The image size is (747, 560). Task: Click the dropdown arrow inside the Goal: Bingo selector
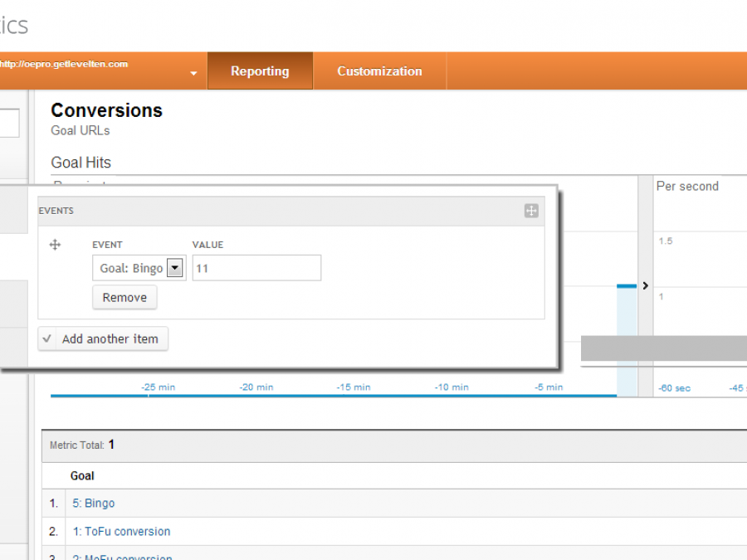(174, 267)
